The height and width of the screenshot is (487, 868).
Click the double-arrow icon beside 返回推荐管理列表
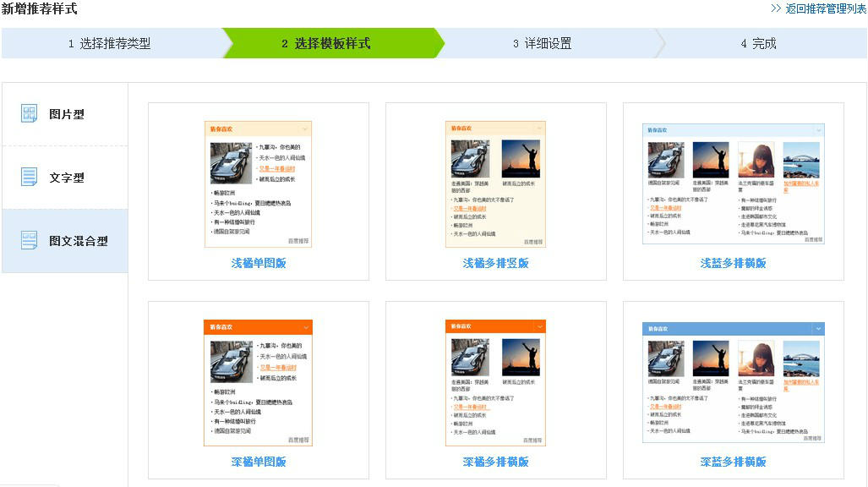[776, 8]
